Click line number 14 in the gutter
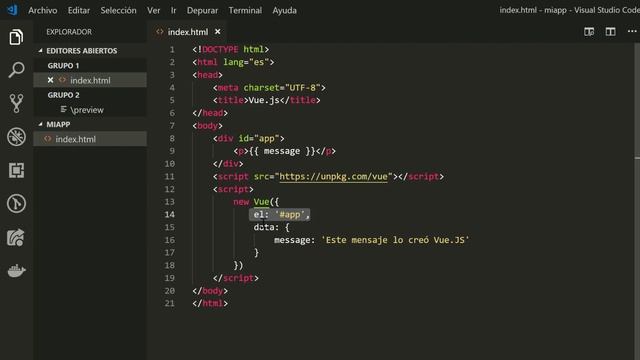This screenshot has height=360, width=640. click(x=169, y=214)
